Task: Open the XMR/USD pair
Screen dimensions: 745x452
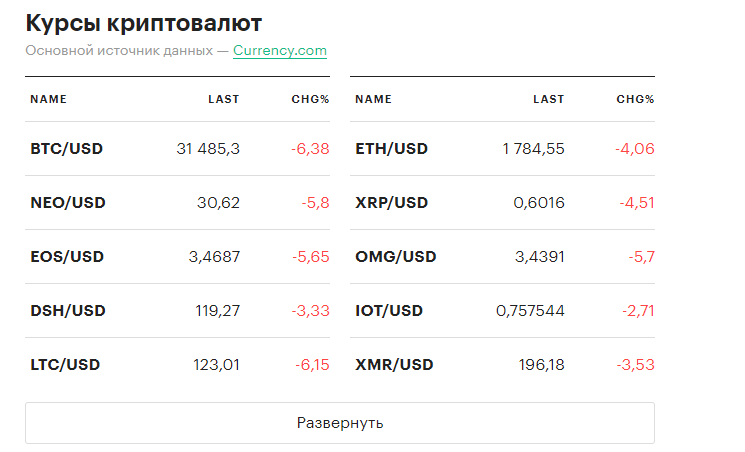Action: tap(394, 365)
